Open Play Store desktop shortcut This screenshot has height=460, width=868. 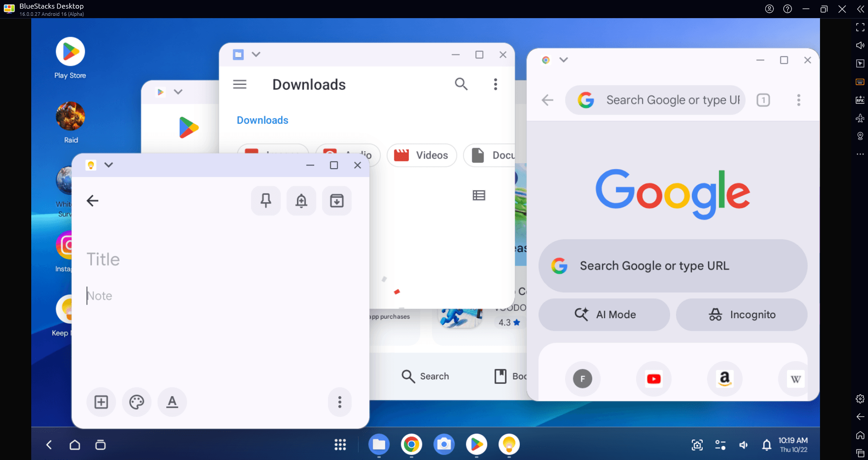click(70, 58)
